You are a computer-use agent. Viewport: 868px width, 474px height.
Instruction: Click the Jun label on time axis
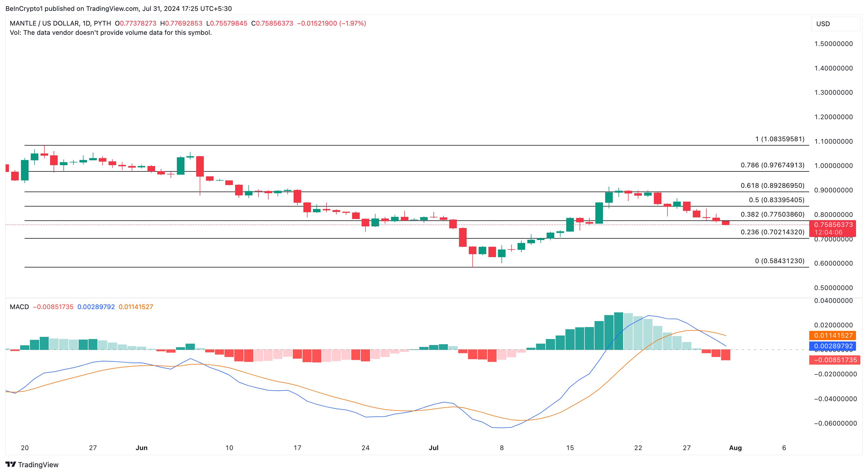[141, 448]
